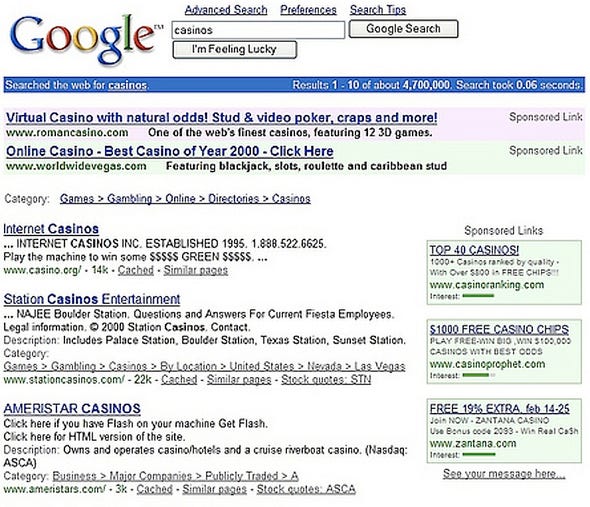The image size is (590, 507).
Task: Open the Las Vegas Nevada category path link
Action: coord(204,366)
